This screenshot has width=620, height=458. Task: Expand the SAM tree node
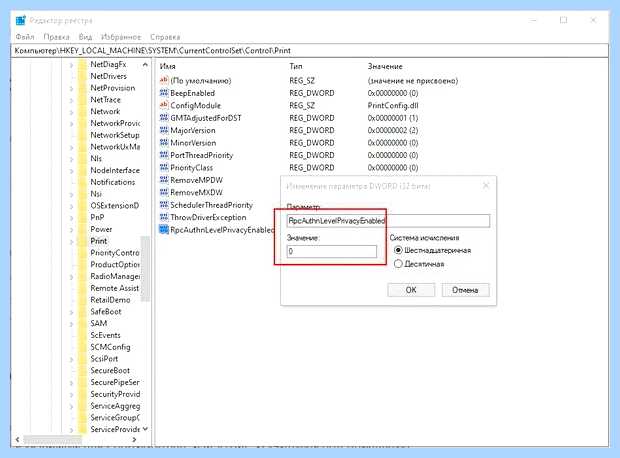pos(71,324)
